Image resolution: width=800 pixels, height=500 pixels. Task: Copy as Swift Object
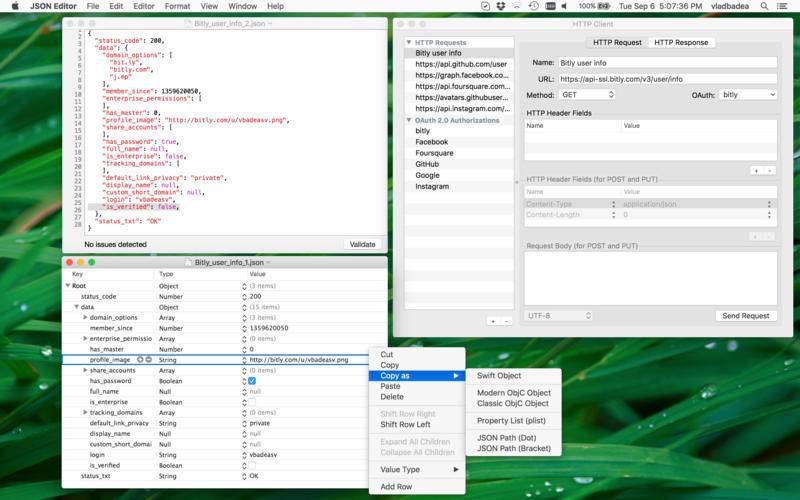point(499,376)
